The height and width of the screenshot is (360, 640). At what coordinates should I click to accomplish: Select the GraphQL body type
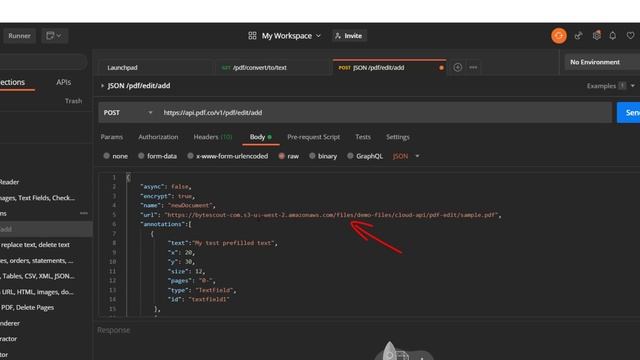click(x=365, y=156)
